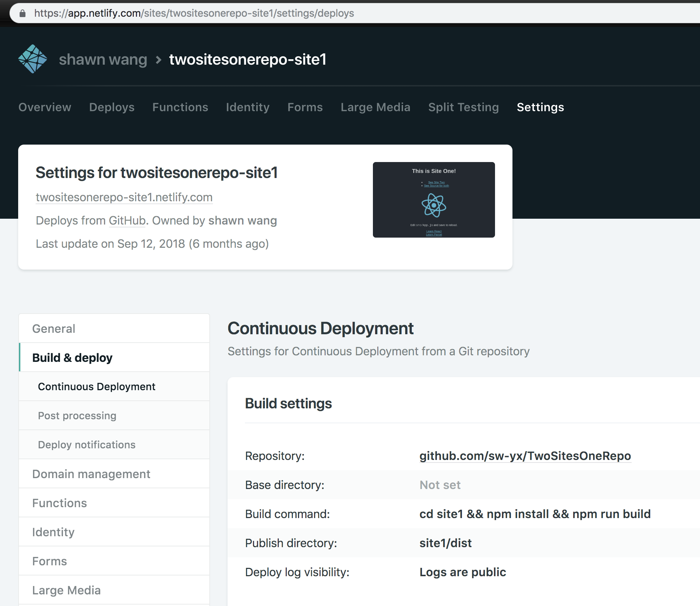Image resolution: width=700 pixels, height=606 pixels.
Task: Open the Continuous Deployment sidebar sub-item
Action: coord(114,387)
